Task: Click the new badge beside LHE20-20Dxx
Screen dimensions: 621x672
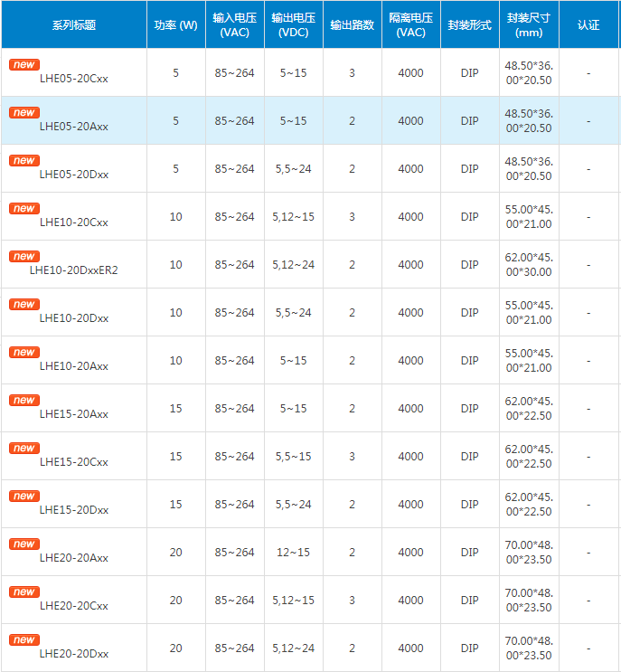Action: tap(24, 640)
